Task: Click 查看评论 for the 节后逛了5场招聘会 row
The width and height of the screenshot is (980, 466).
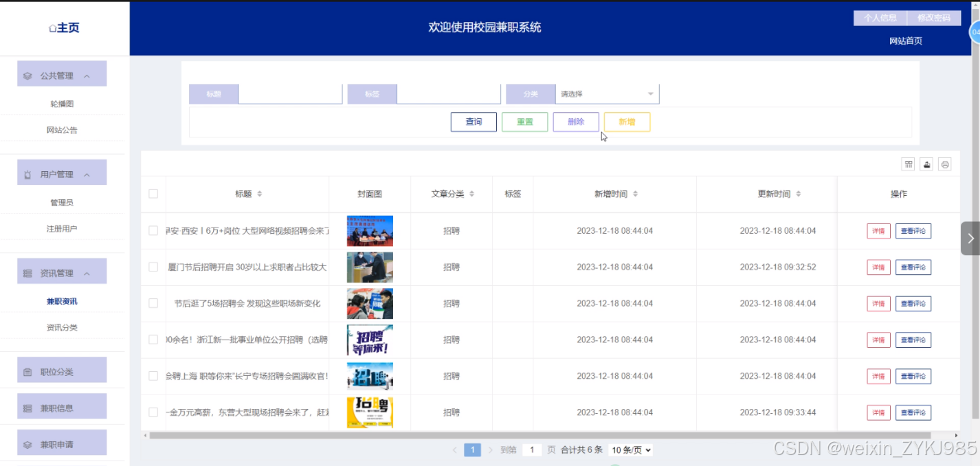Action: (913, 304)
